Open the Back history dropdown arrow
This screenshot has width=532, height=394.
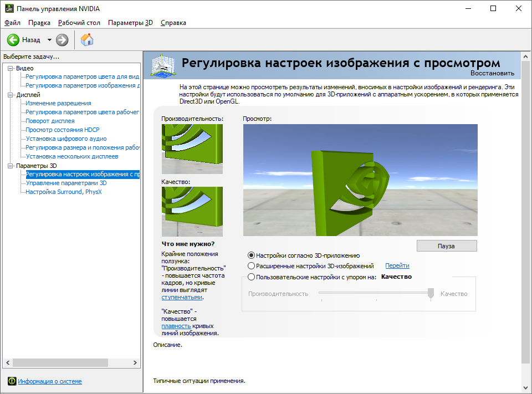tap(49, 40)
